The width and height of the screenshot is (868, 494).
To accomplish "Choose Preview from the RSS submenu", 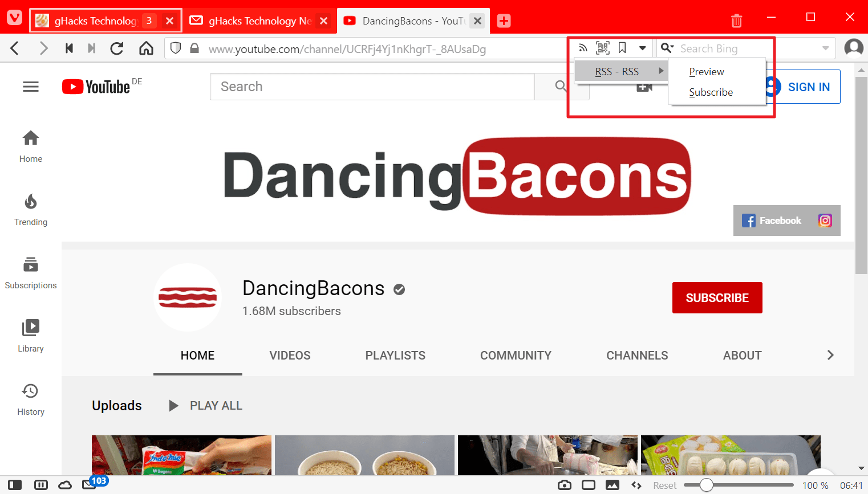I will (717, 72).
